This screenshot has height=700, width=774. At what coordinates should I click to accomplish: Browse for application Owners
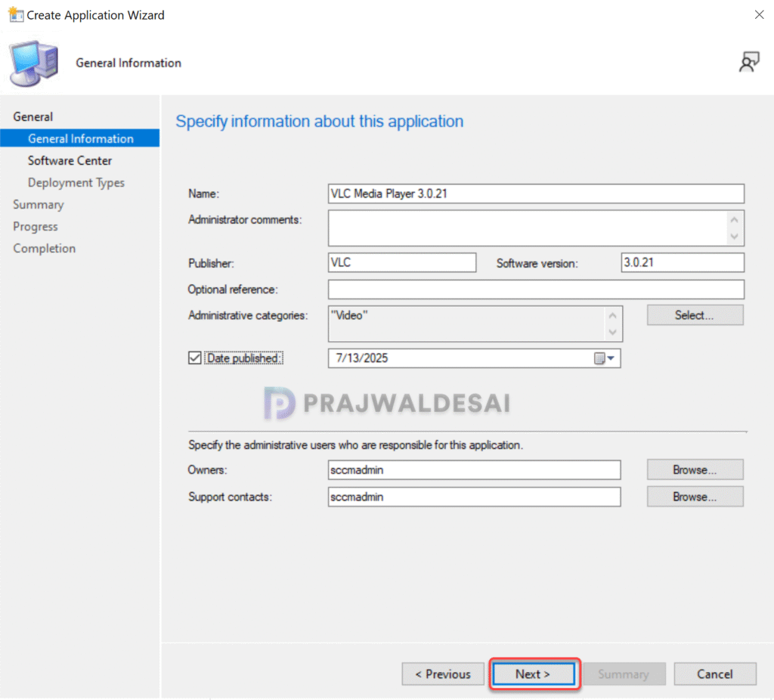tap(695, 469)
